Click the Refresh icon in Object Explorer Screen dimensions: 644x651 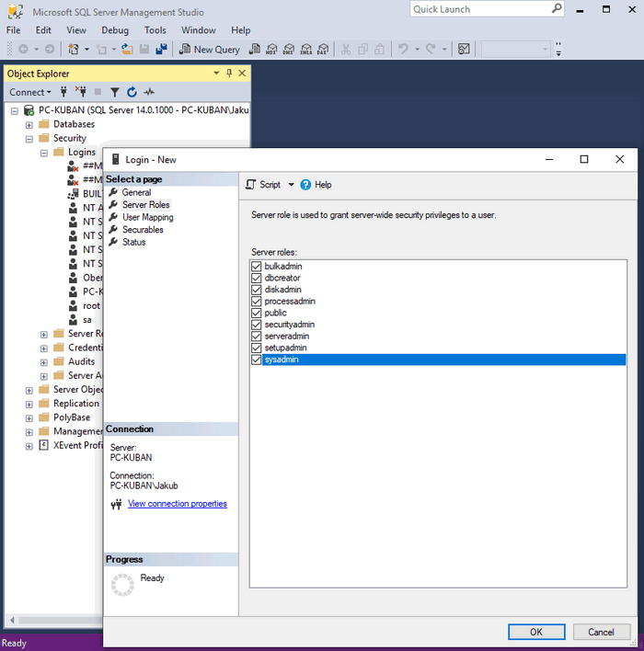pos(132,92)
